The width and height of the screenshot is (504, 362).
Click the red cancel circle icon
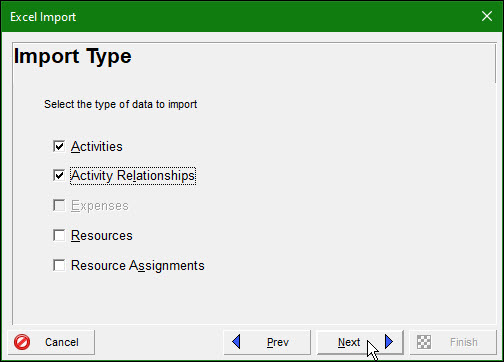click(x=22, y=342)
